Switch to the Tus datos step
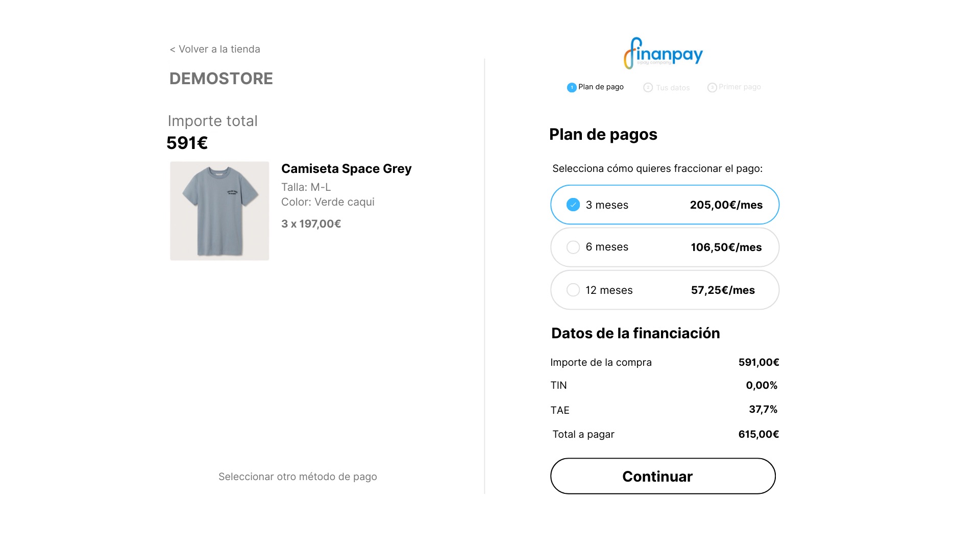This screenshot has height=551, width=980. (673, 87)
